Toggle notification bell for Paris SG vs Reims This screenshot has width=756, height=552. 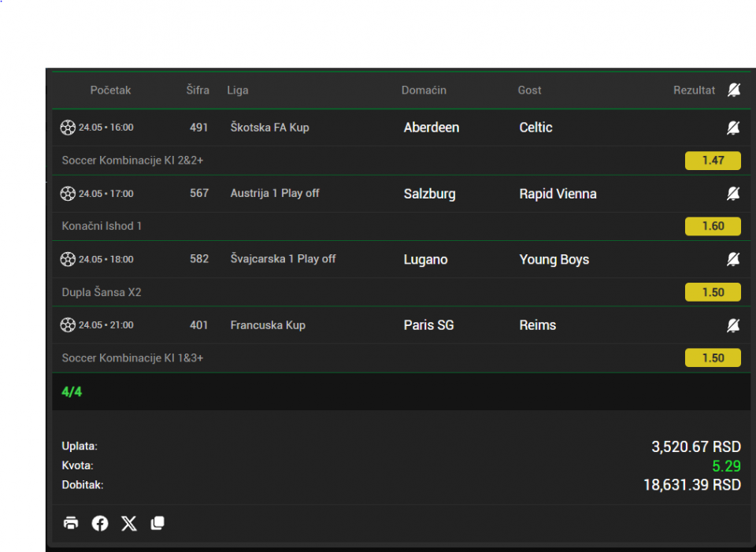coord(733,325)
